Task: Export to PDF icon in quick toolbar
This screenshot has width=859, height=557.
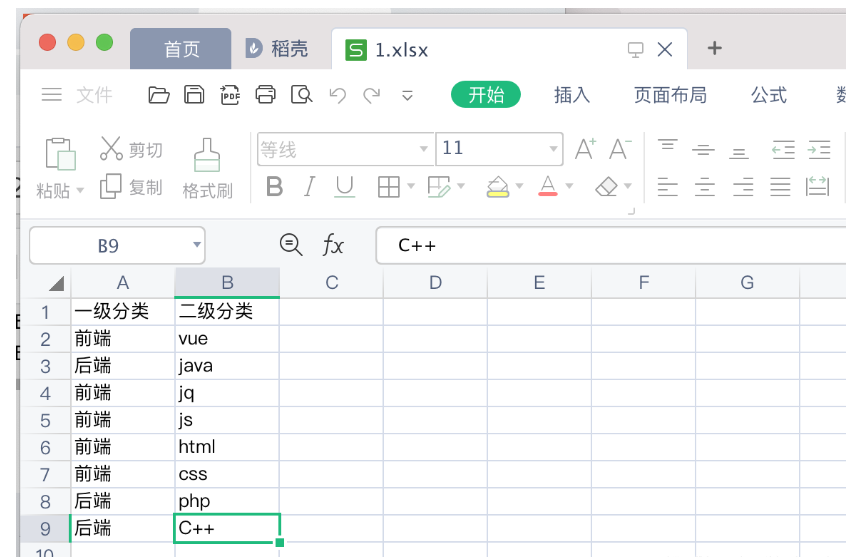Action: [x=230, y=95]
